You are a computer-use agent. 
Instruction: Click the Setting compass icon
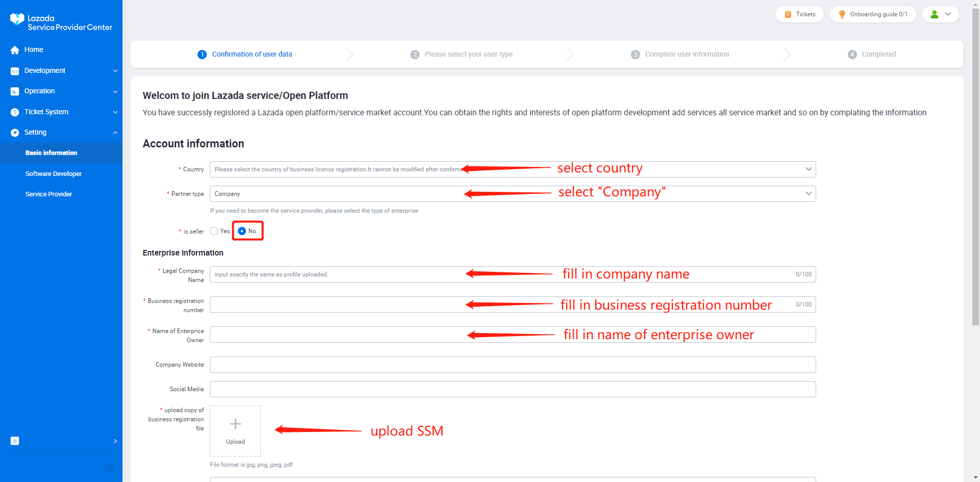[15, 133]
